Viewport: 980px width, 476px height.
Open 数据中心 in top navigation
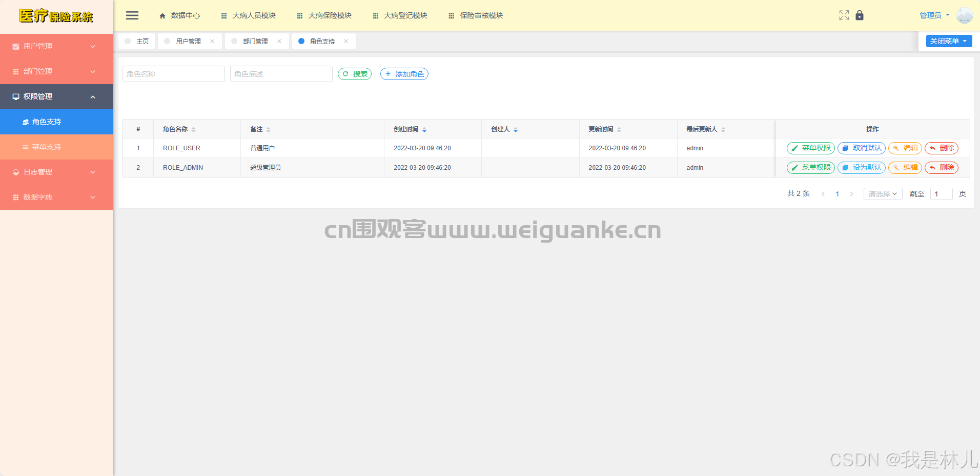[180, 15]
